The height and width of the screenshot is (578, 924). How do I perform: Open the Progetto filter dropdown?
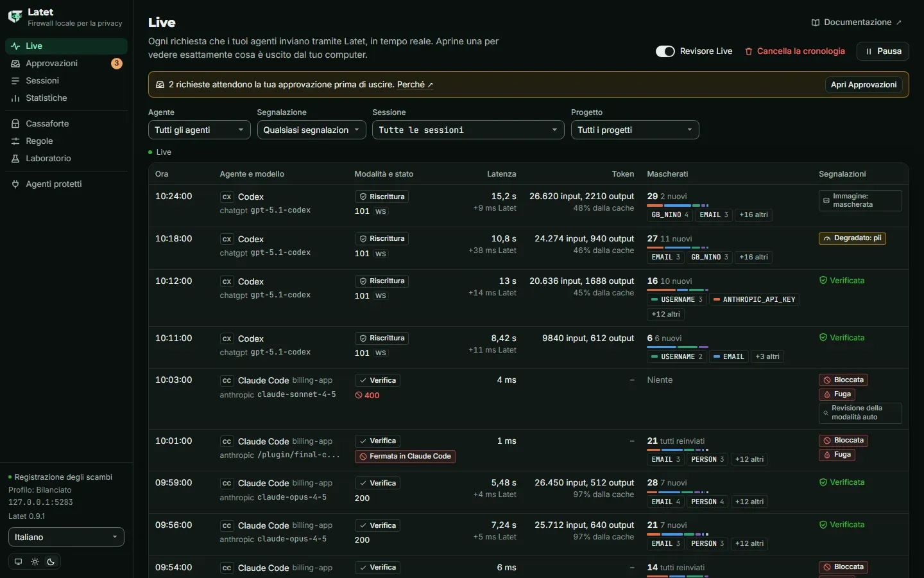(x=635, y=130)
